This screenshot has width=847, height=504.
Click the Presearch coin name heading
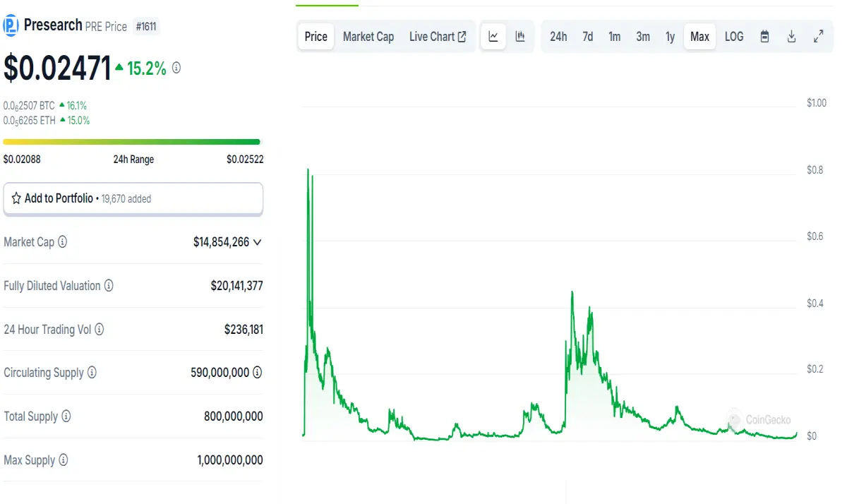click(53, 25)
